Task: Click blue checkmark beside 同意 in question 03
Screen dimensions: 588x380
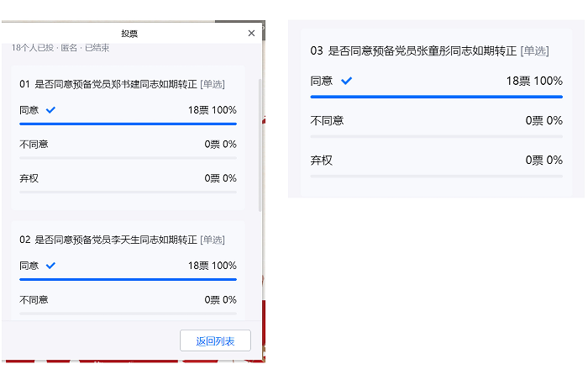Action: 346,82
